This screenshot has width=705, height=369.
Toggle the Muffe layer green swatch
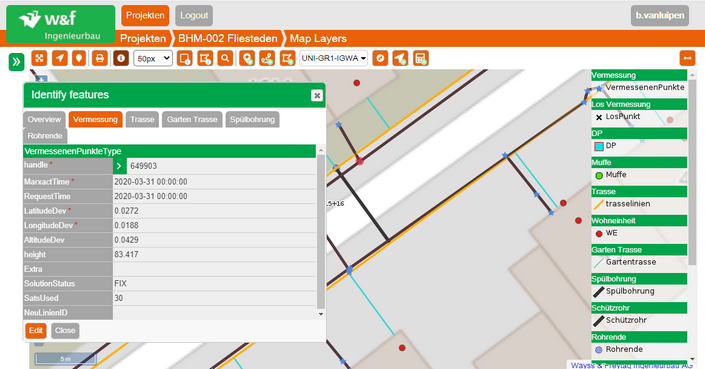[599, 175]
